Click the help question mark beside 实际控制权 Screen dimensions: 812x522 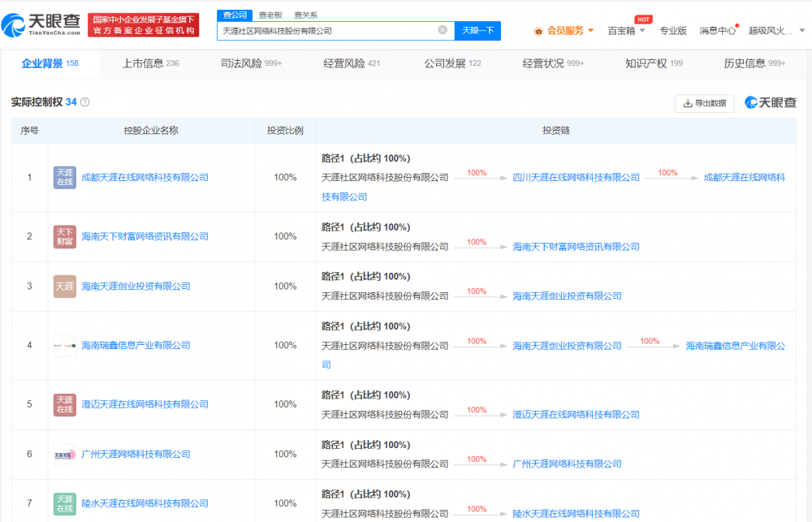(85, 102)
